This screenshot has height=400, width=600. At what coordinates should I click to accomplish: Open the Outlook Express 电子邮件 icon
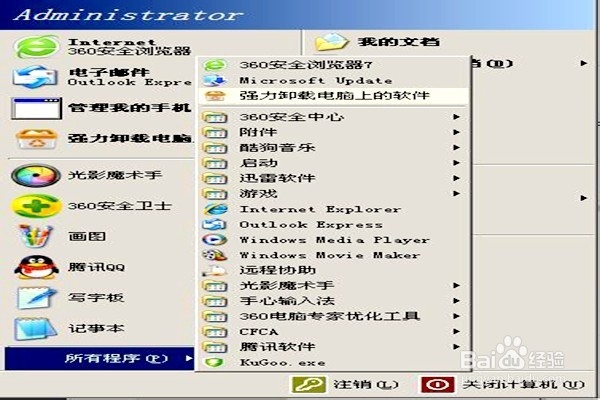37,77
